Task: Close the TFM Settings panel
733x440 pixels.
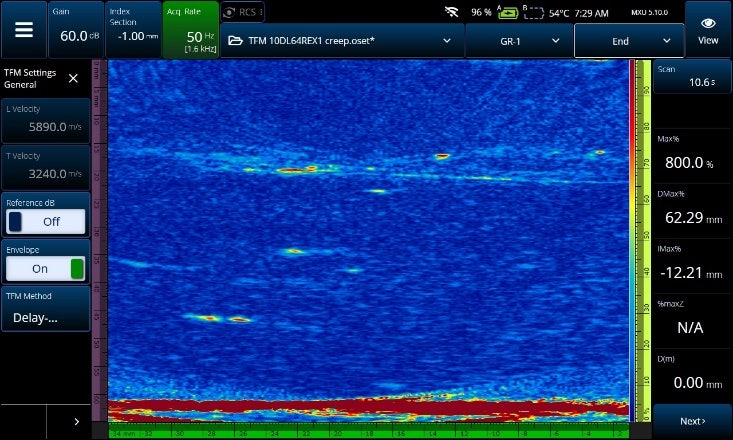Action: coord(73,78)
